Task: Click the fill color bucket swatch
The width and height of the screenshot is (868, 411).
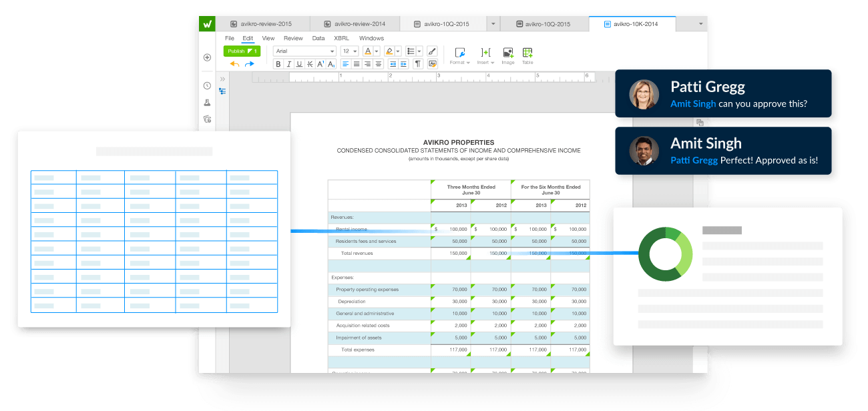Action: click(x=389, y=51)
